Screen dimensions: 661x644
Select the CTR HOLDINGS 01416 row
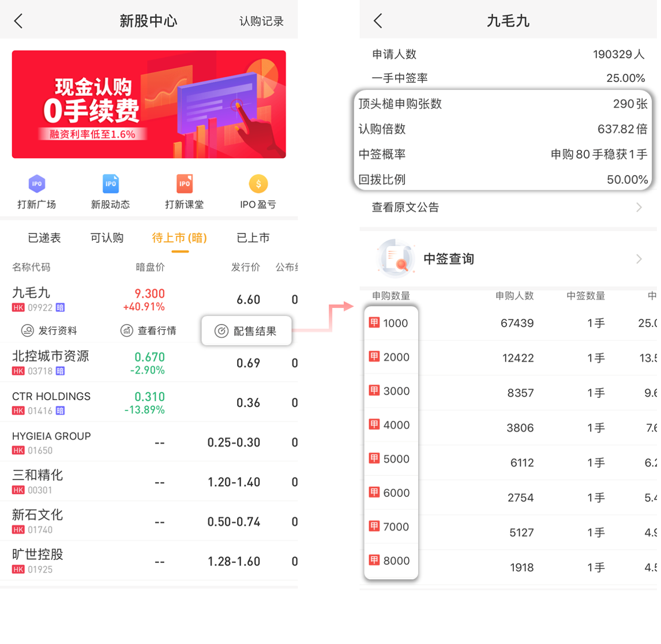[149, 402]
